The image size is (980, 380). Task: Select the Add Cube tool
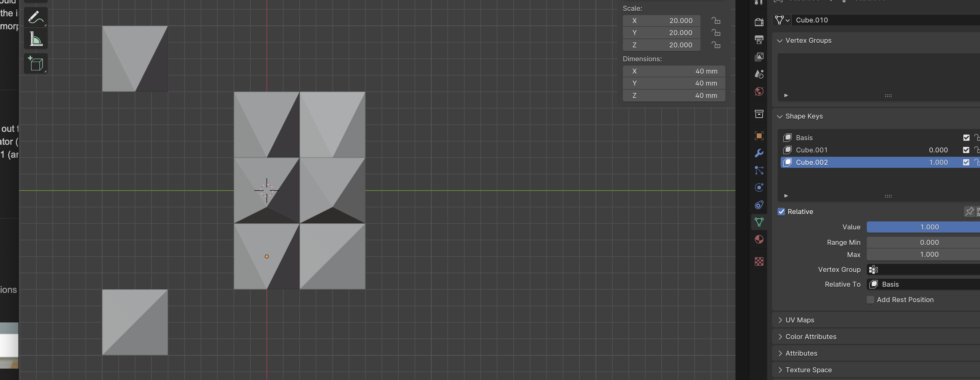[36, 63]
